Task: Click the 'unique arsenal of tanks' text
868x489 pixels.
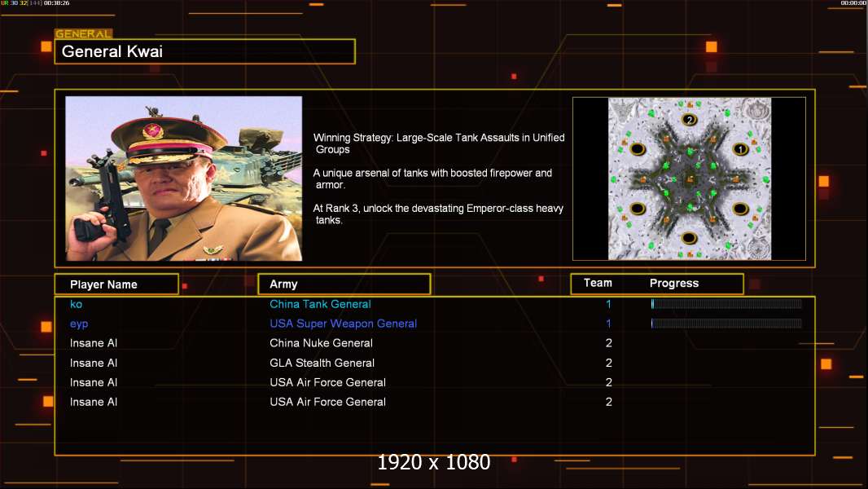Action: (x=432, y=178)
